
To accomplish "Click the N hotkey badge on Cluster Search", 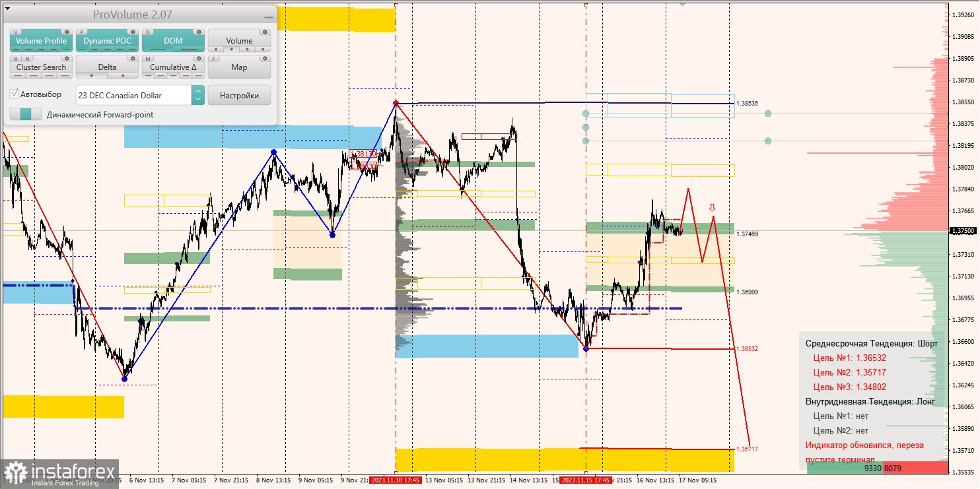I will click(27, 59).
